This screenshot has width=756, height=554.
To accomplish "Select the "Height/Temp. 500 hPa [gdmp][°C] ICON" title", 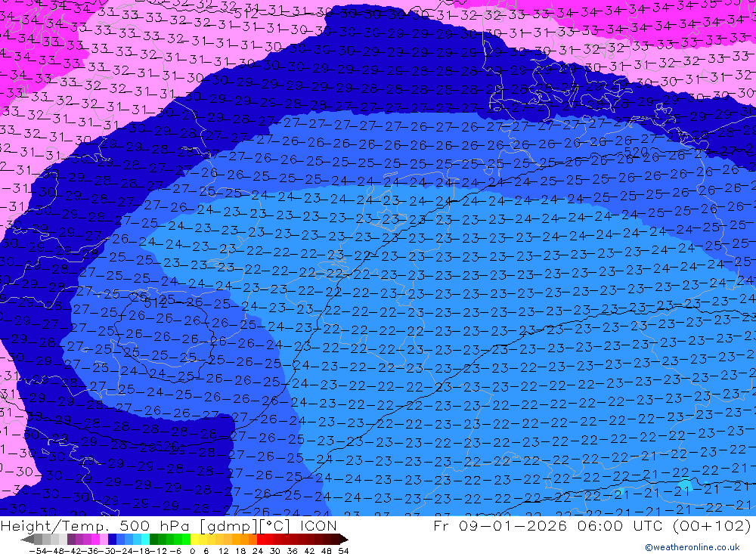I will point(169,525).
